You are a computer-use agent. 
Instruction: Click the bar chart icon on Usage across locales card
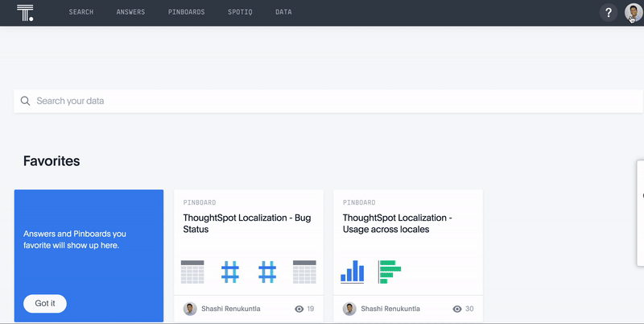point(353,272)
